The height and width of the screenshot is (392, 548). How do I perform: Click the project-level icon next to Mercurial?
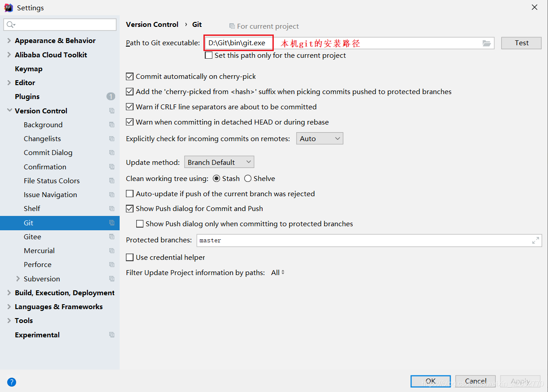click(x=112, y=251)
